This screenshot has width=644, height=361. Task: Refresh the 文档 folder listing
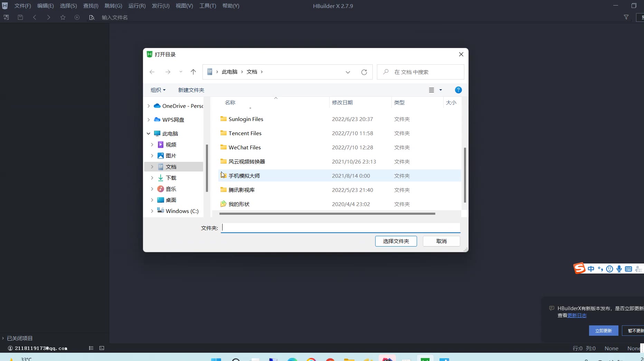coord(364,72)
